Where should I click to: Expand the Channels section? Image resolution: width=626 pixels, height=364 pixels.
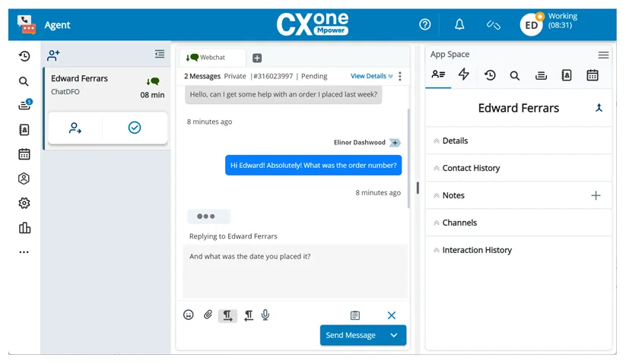click(x=519, y=223)
